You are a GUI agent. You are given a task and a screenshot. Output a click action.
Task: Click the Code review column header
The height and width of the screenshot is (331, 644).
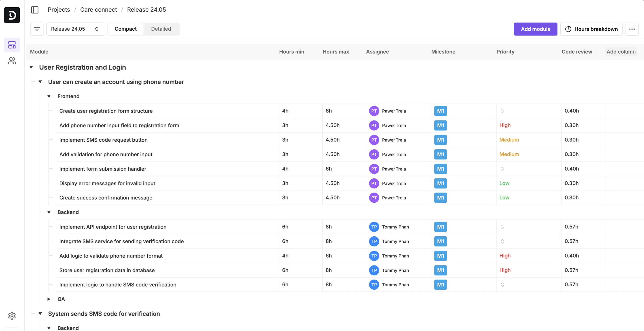[x=577, y=52]
